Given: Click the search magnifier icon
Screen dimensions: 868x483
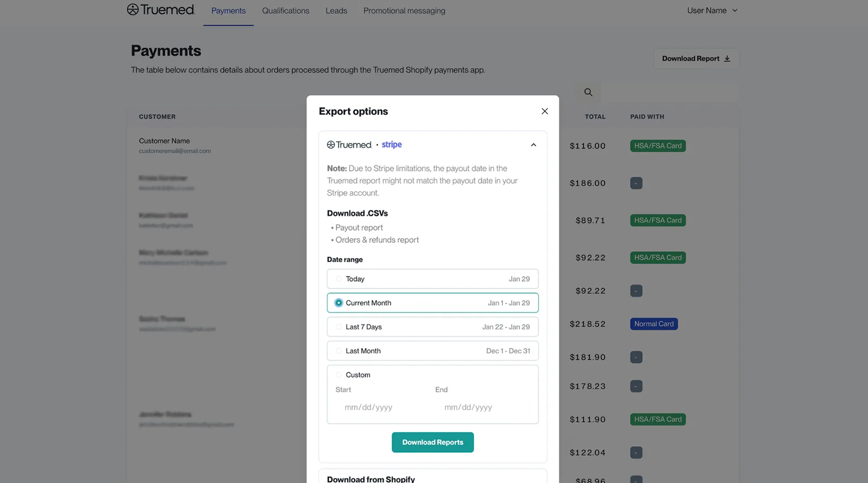Looking at the screenshot, I should click(x=588, y=92).
